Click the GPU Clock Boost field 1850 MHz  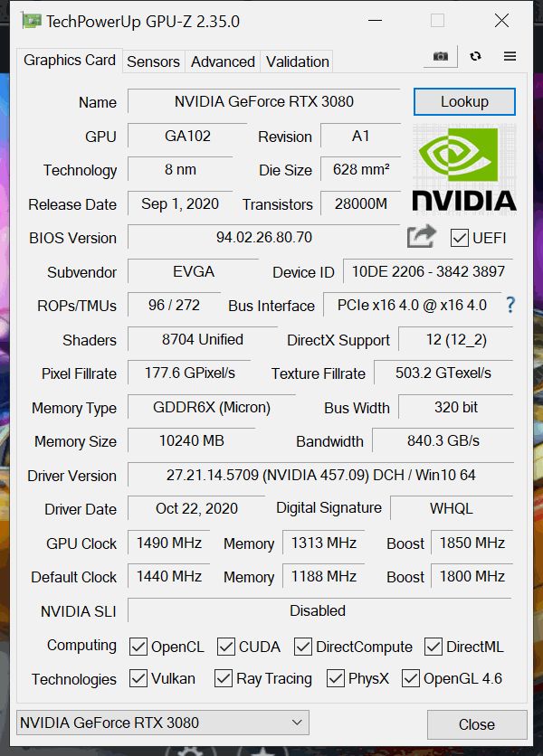coord(472,543)
